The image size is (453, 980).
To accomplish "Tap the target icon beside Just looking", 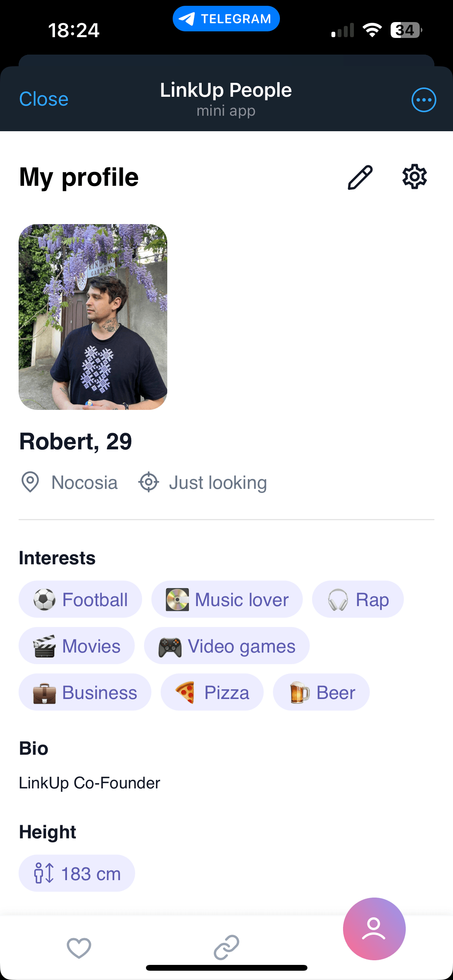I will coord(149,482).
